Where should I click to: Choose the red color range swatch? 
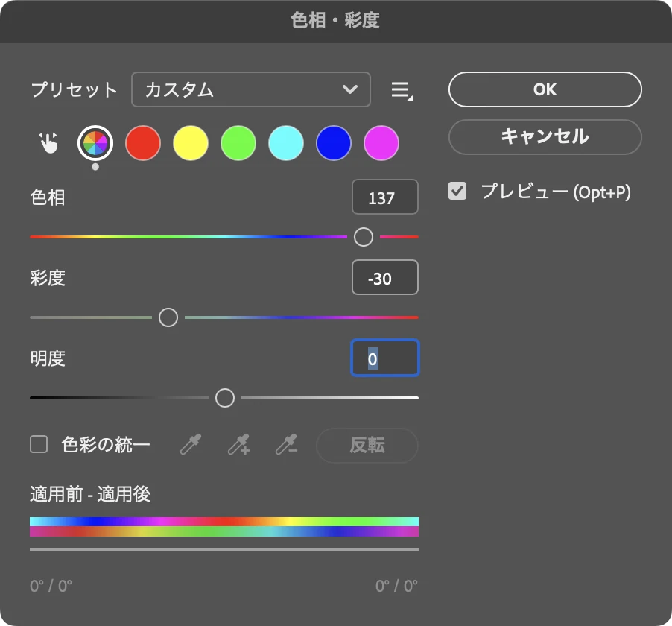click(143, 143)
